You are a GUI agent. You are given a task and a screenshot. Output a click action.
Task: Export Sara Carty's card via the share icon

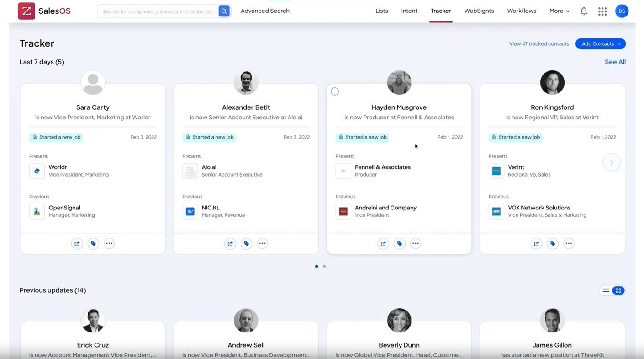pos(77,243)
